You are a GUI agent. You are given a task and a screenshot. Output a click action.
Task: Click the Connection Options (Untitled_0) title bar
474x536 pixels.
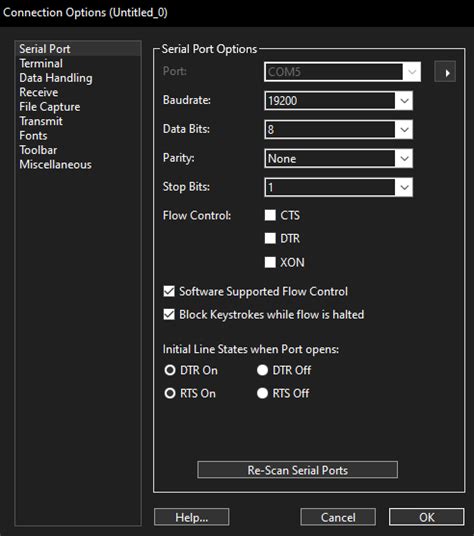tap(237, 13)
